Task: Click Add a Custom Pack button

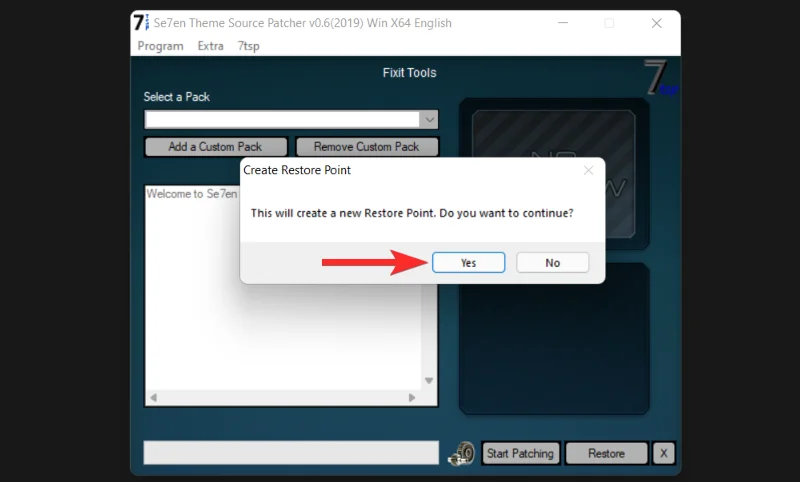Action: 215,147
